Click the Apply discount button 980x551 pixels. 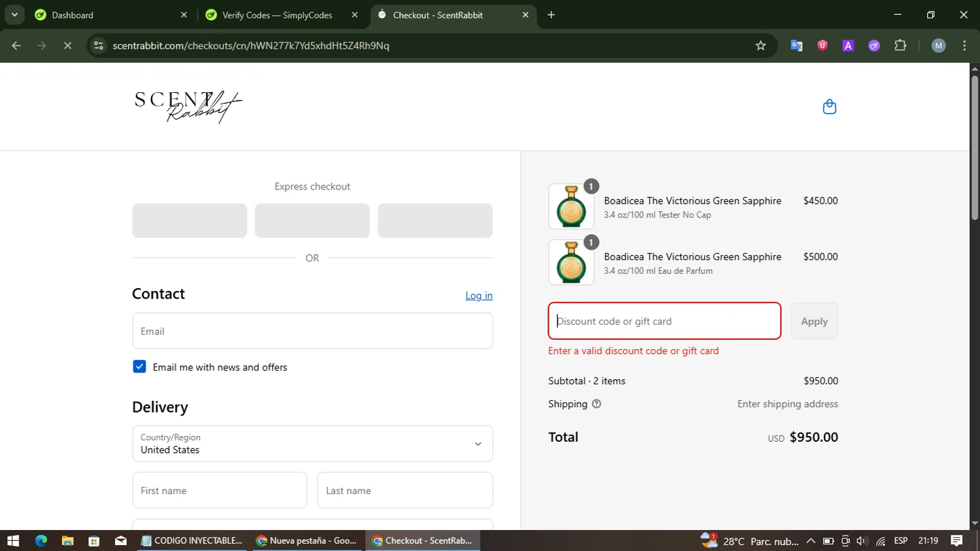tap(814, 321)
